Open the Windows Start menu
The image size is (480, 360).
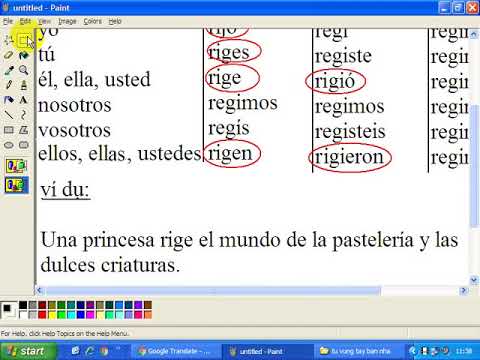click(x=27, y=351)
